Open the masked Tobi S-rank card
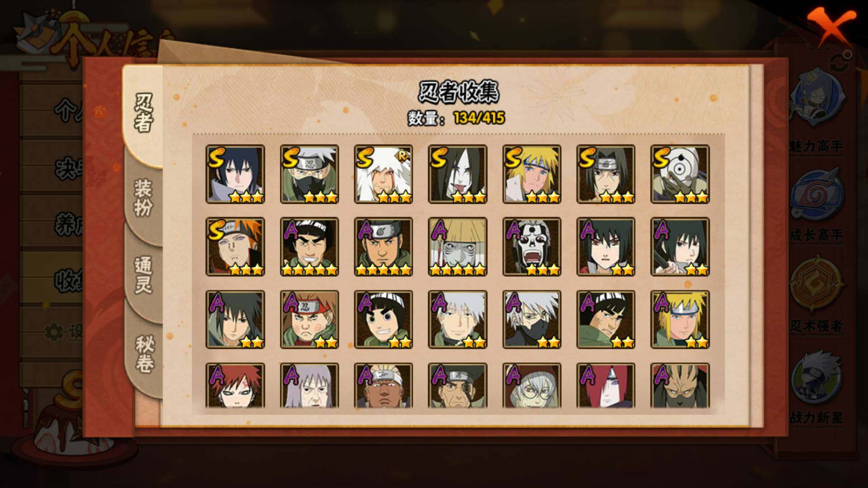Image resolution: width=868 pixels, height=488 pixels. (680, 174)
